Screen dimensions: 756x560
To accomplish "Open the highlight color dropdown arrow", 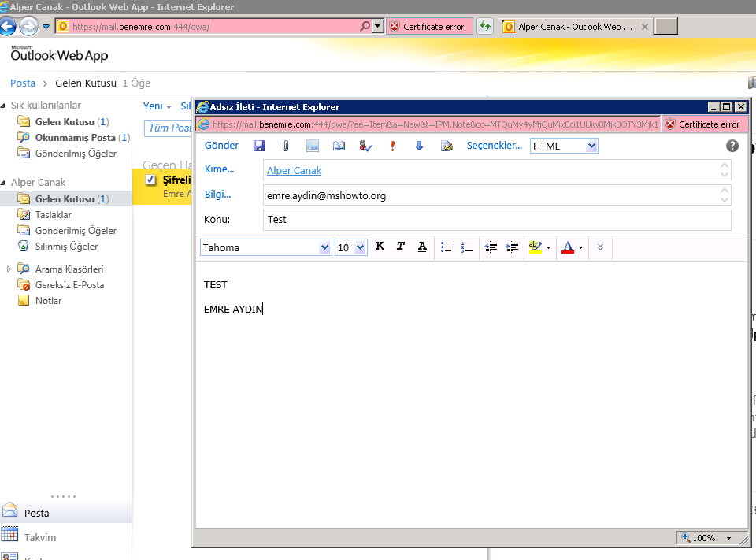I will pyautogui.click(x=549, y=247).
